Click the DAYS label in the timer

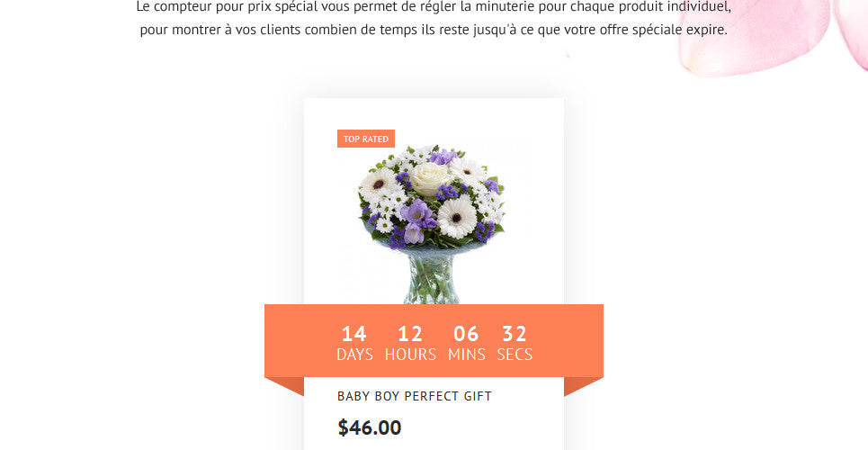click(x=354, y=354)
